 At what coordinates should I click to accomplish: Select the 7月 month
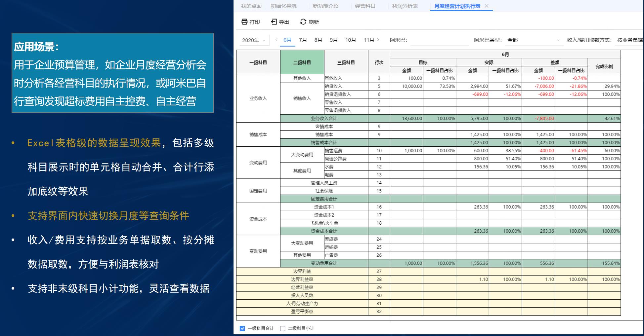303,40
